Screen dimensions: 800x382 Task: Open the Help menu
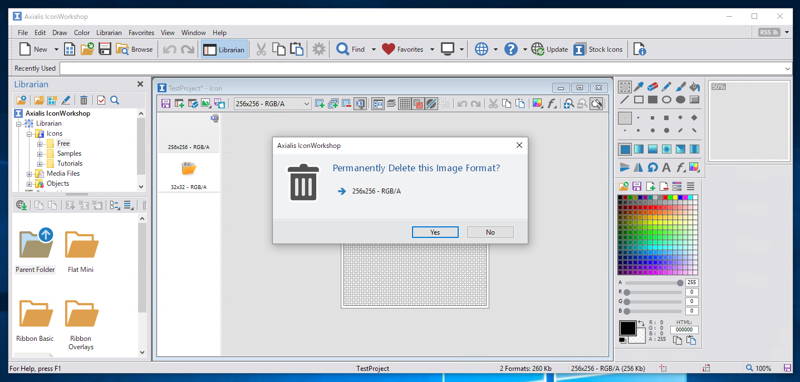[x=219, y=33]
